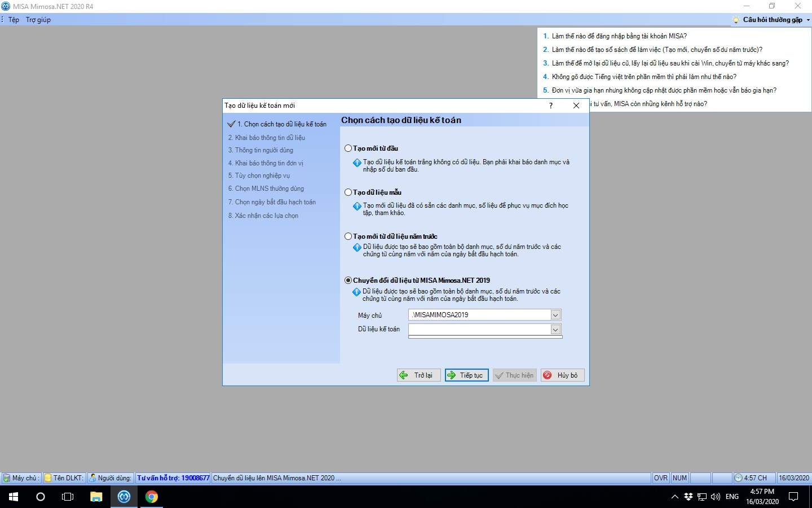The width and height of the screenshot is (812, 508).
Task: Click the info icon under Tạo mới từ đầu
Action: [357, 163]
